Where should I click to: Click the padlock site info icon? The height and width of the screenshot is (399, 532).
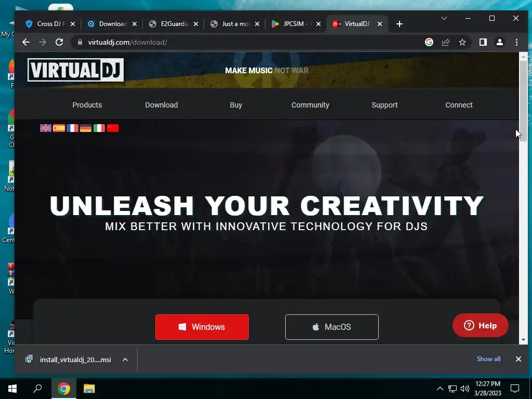click(x=80, y=42)
